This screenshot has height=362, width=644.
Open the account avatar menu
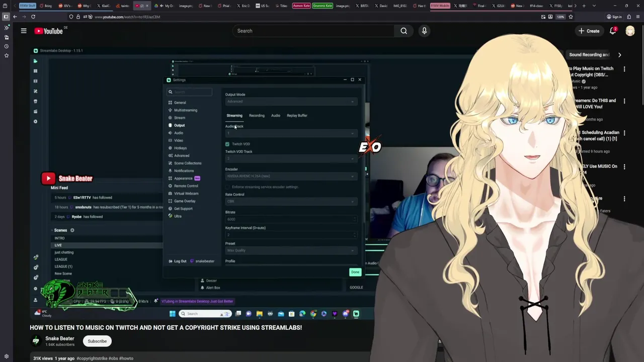click(x=630, y=31)
